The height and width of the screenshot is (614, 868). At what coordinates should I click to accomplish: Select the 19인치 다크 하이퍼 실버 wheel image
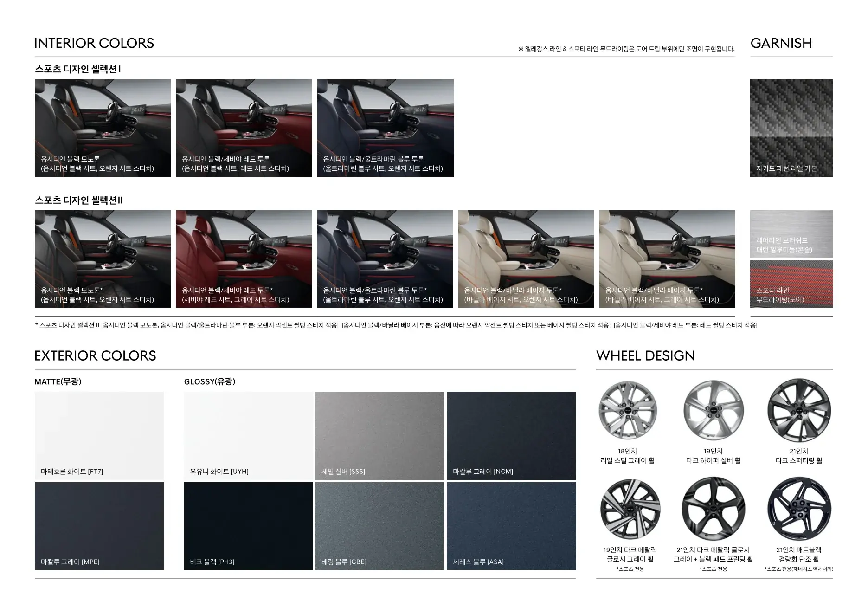713,410
